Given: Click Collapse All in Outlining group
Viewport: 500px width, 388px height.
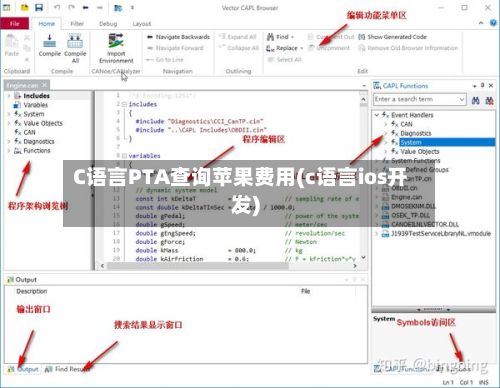Looking at the screenshot, I should (239, 48).
